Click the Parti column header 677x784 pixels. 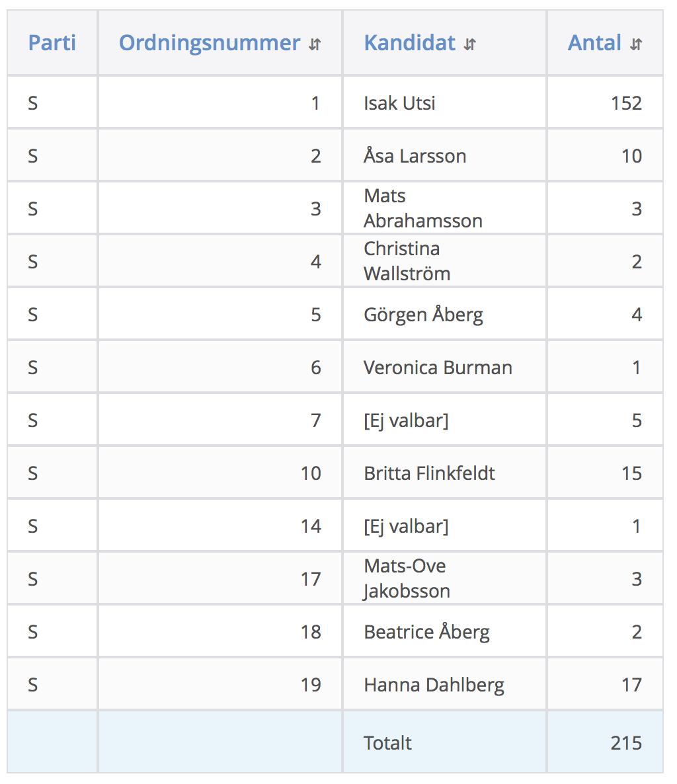(52, 43)
